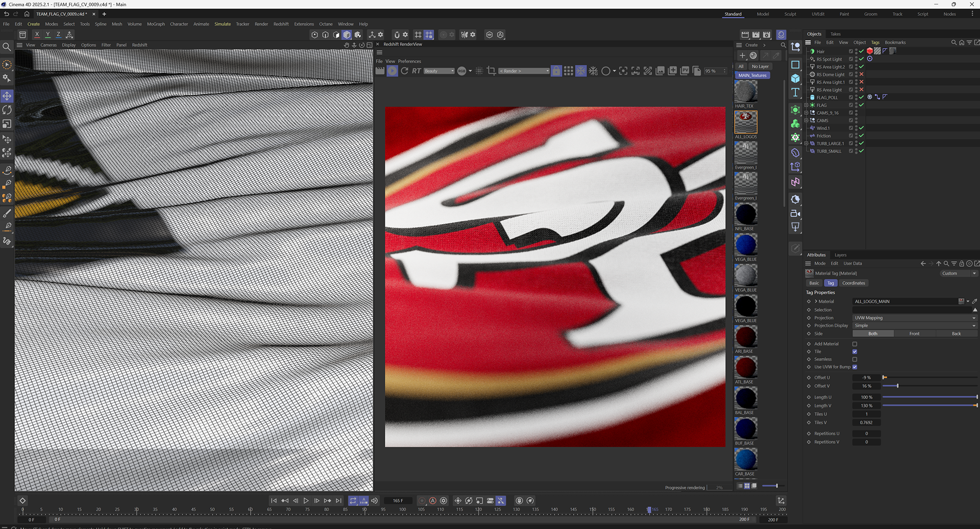Open the Redshift main menu

281,24
